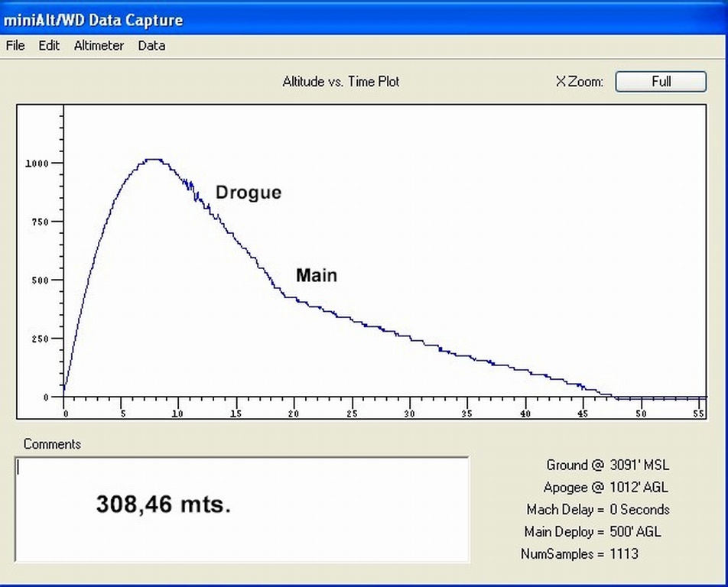The width and height of the screenshot is (728, 587).
Task: Click the Comments label
Action: 52,444
